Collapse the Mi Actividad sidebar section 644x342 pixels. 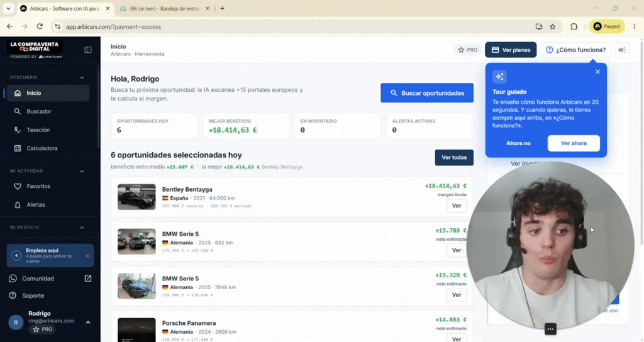coord(82,171)
